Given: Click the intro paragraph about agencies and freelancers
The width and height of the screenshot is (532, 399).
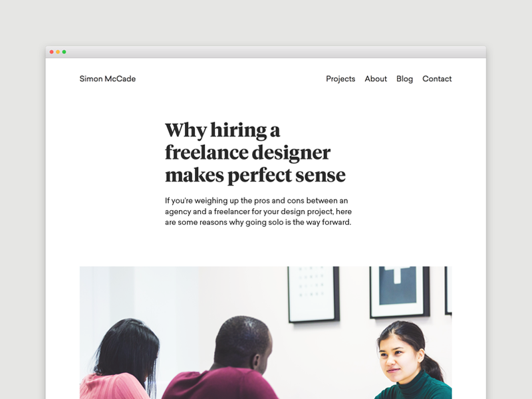Looking at the screenshot, I should pyautogui.click(x=258, y=211).
